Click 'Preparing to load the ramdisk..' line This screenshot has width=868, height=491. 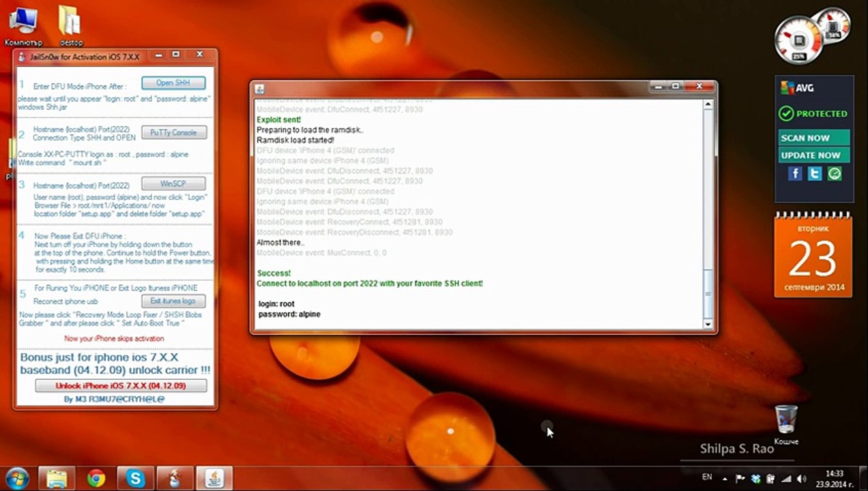[310, 130]
